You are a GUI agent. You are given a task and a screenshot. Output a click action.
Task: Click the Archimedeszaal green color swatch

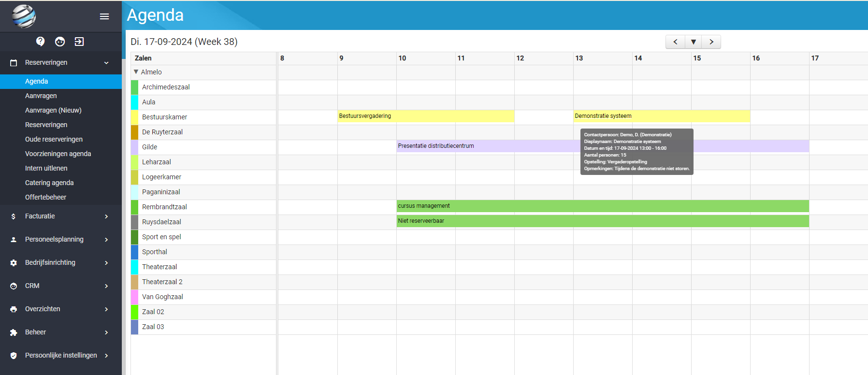click(134, 87)
